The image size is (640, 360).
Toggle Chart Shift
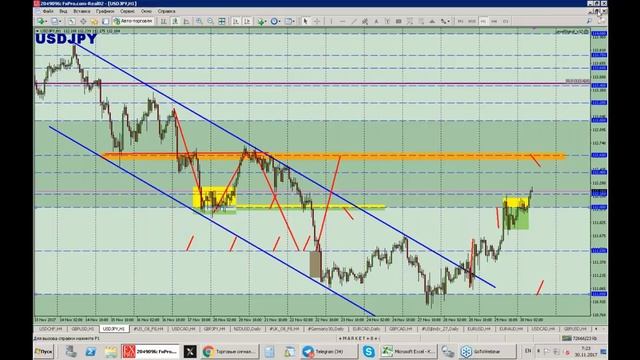[x=247, y=21]
